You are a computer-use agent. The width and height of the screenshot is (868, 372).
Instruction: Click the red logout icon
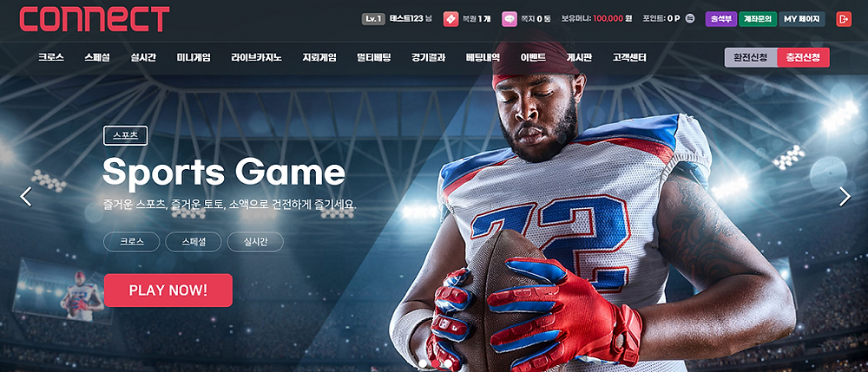point(844,19)
